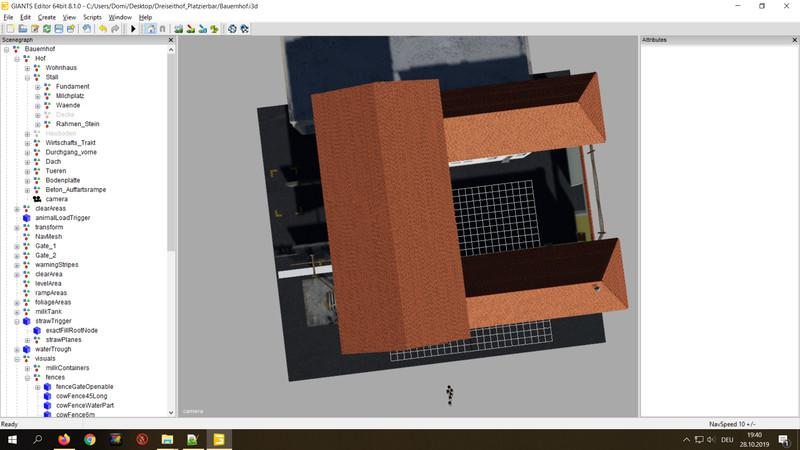This screenshot has width=800, height=450.
Task: Click the blue cube icon beside animalLoadTrigger
Action: (27, 218)
